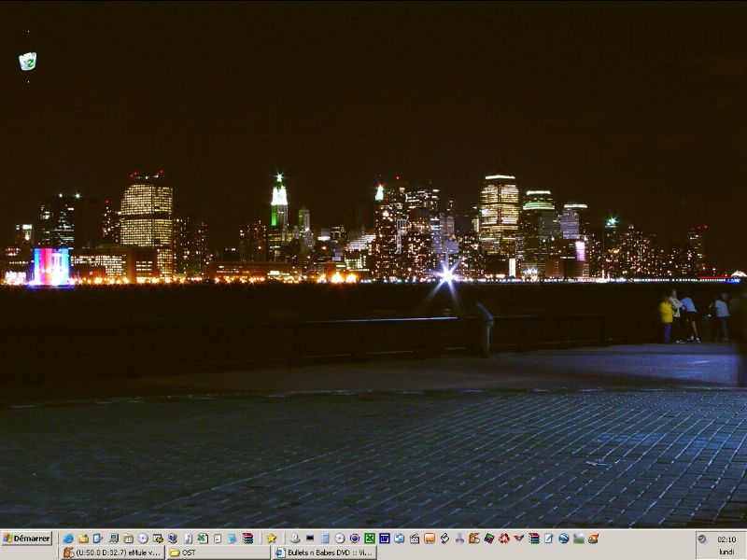Launch Internet Explorer from Quick Launch
The height and width of the screenshot is (560, 747).
[x=68, y=539]
